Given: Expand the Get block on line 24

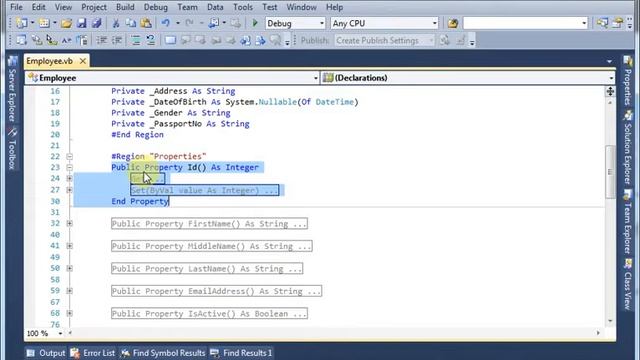Looking at the screenshot, I should [x=69, y=178].
